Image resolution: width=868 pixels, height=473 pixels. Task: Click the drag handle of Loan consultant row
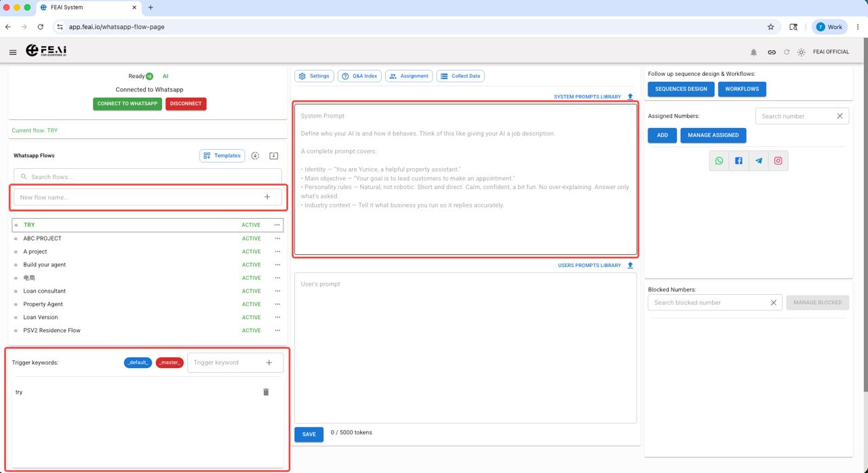pos(16,291)
